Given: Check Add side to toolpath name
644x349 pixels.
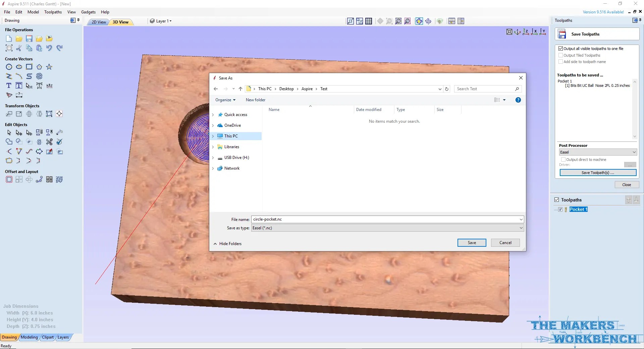Looking at the screenshot, I should [x=560, y=61].
